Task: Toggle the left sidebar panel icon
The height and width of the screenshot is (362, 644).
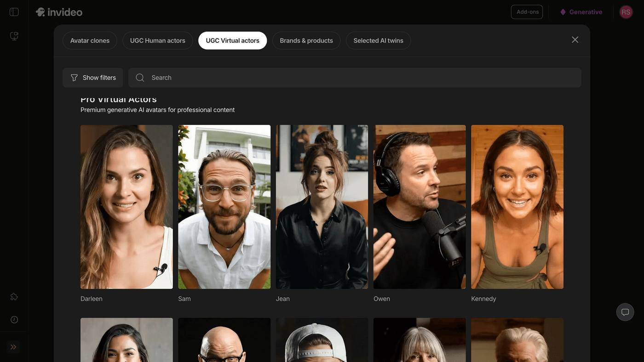Action: pos(14,12)
